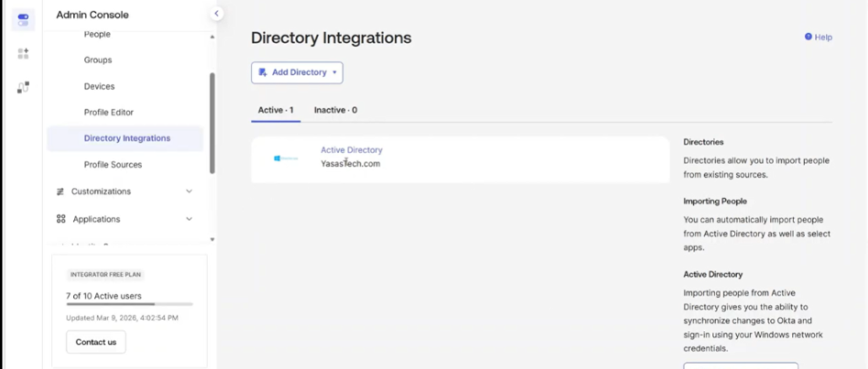Navigate to Profile Sources

pos(113,165)
